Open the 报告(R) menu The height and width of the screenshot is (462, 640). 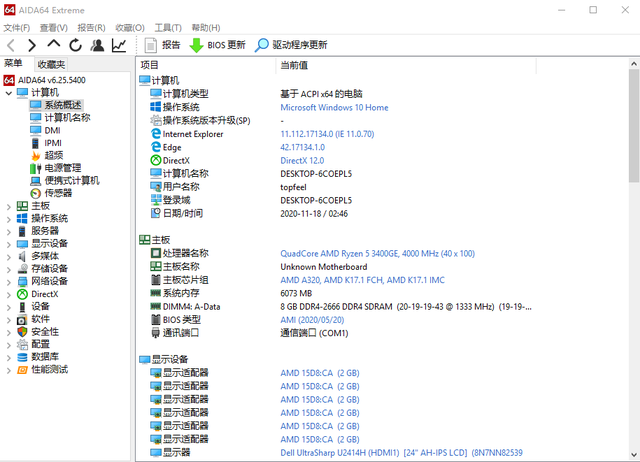click(91, 27)
